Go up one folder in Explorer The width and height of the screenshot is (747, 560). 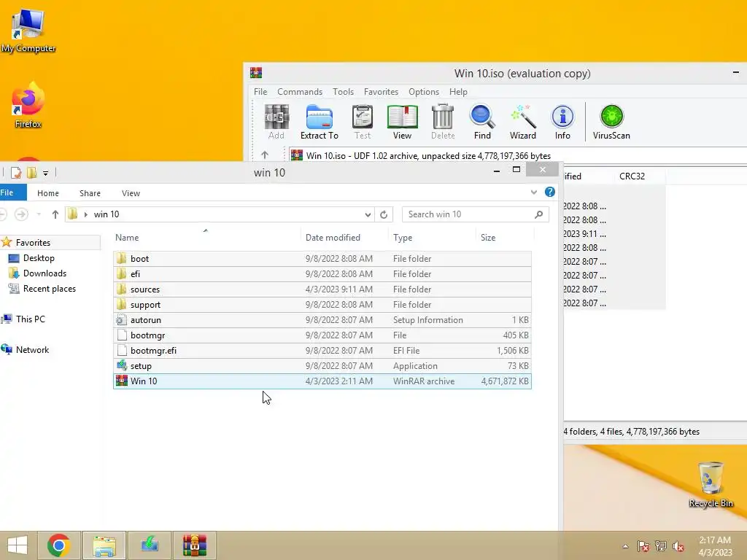pyautogui.click(x=55, y=214)
